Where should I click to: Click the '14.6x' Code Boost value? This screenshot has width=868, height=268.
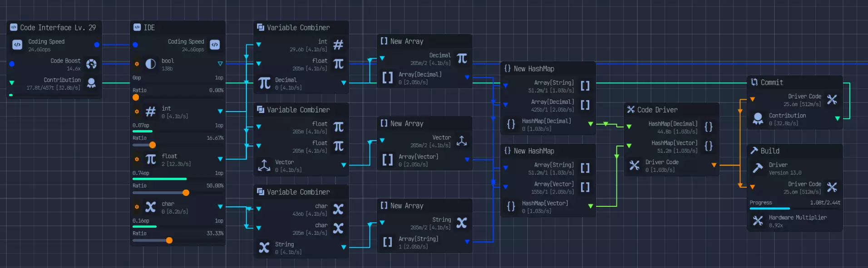(x=74, y=69)
